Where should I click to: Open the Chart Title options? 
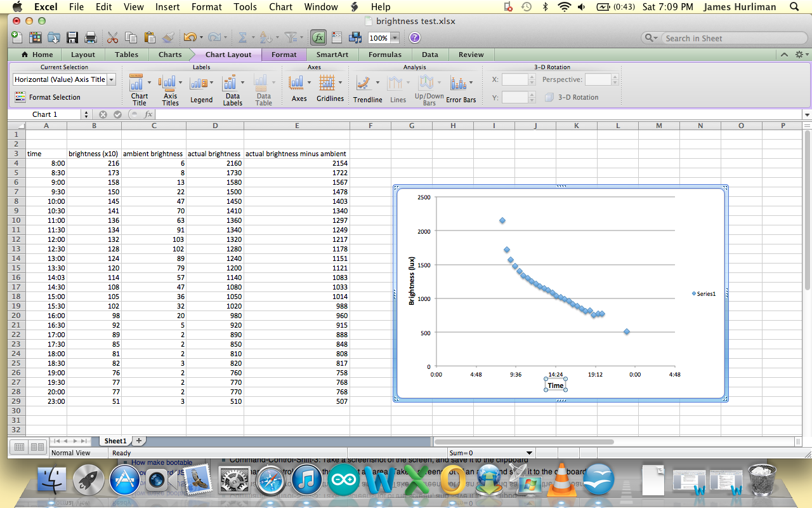[139, 90]
